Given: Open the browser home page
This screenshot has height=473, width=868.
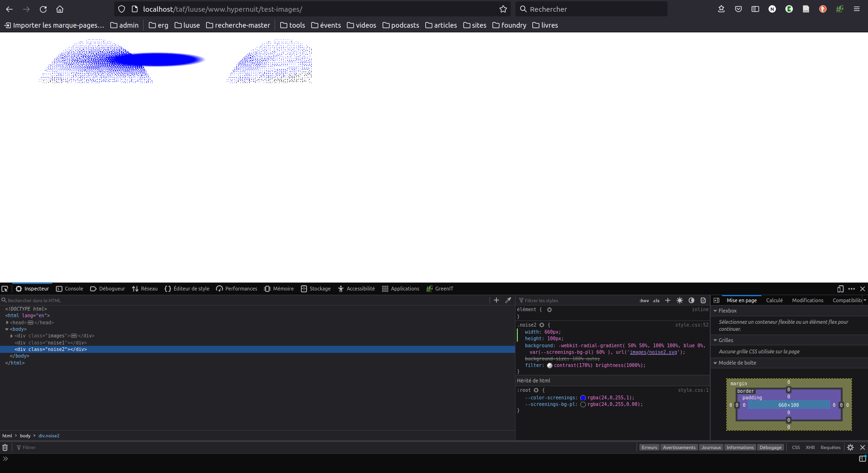Looking at the screenshot, I should pos(60,9).
